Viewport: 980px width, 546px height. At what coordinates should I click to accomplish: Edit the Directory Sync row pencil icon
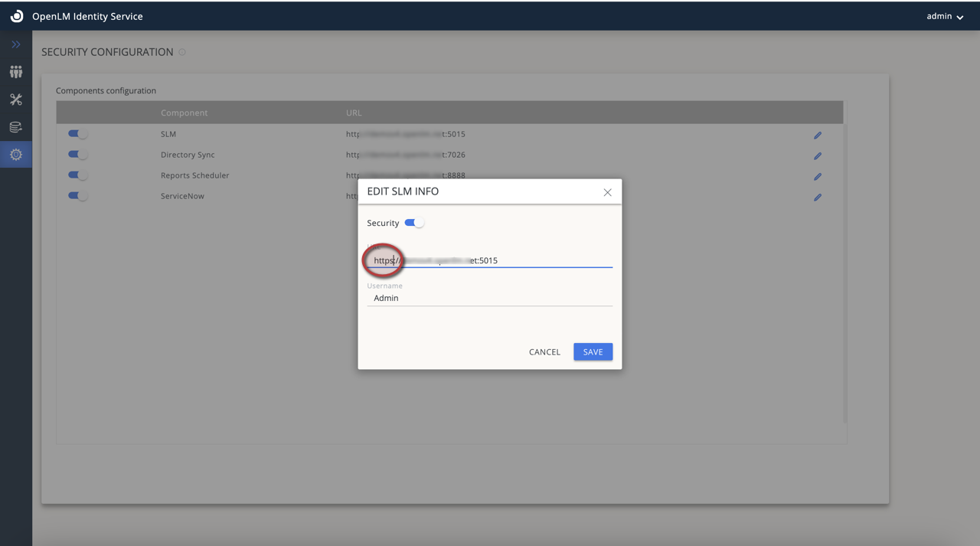[818, 156]
